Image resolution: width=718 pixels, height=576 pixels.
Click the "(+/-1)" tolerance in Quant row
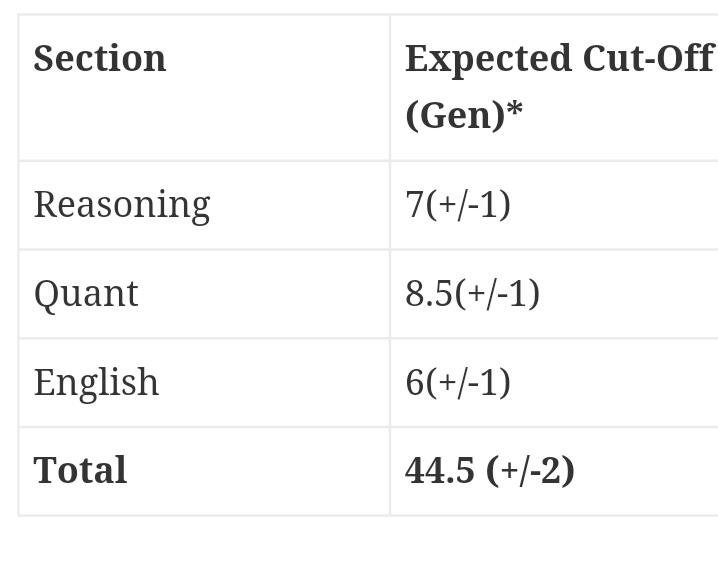click(x=497, y=293)
